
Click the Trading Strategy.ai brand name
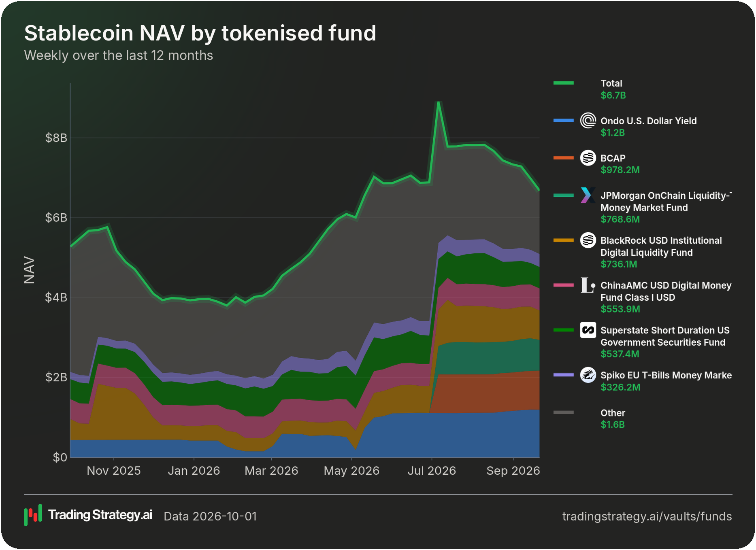pyautogui.click(x=100, y=515)
